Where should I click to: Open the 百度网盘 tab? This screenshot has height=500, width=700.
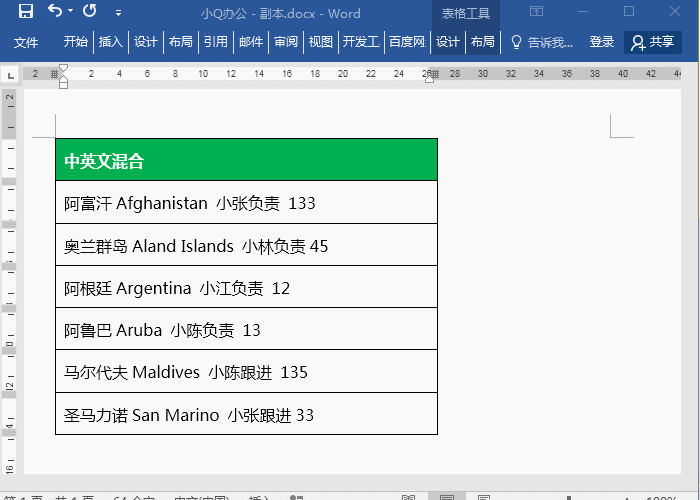click(x=407, y=42)
